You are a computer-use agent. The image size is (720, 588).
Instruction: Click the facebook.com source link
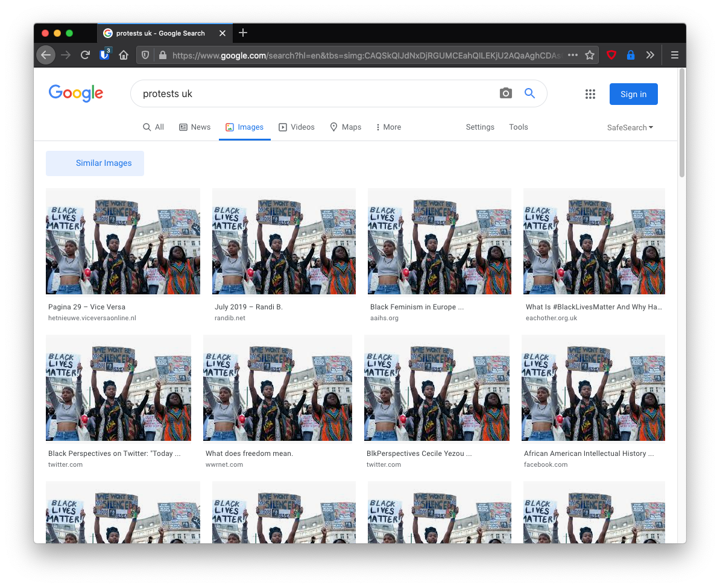pyautogui.click(x=546, y=464)
